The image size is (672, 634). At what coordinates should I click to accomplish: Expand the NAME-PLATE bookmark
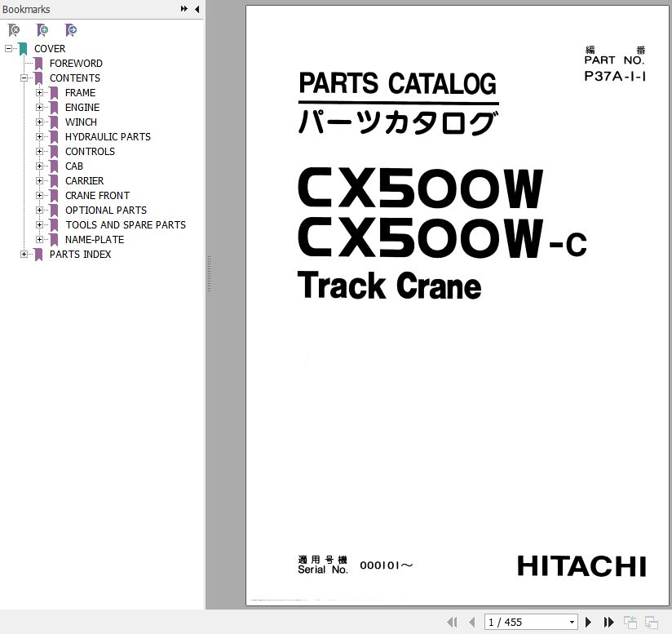point(39,239)
